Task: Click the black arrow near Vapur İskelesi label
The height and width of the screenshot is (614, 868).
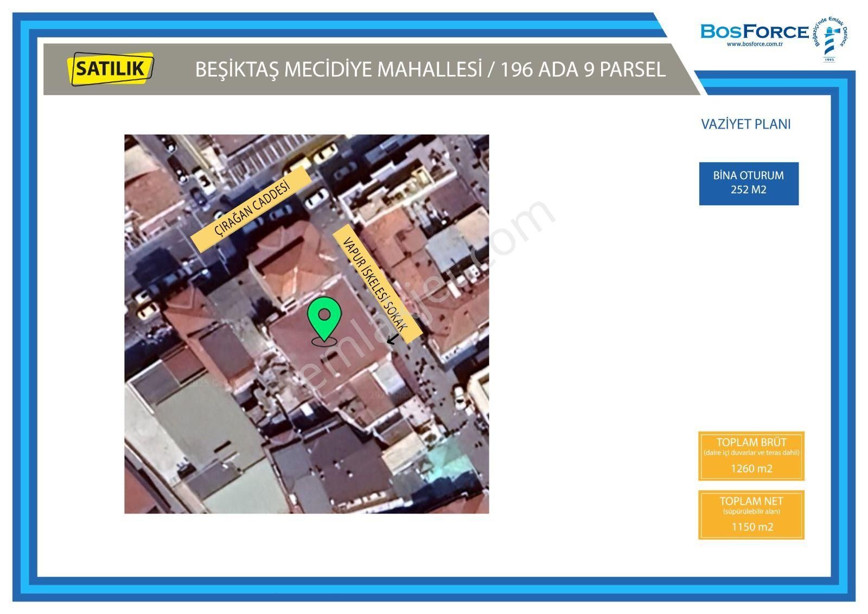Action: pos(392,340)
